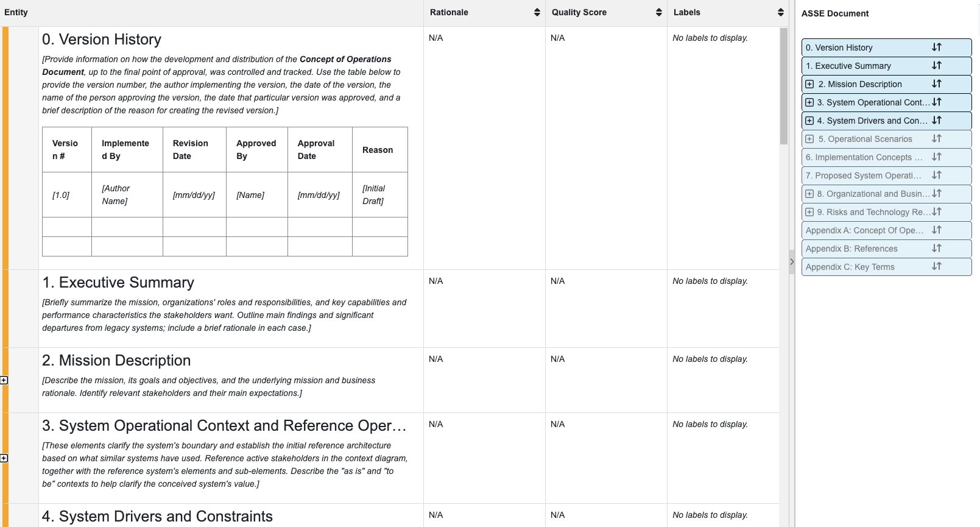Image resolution: width=980 pixels, height=527 pixels.
Task: Sort the Labels column
Action: click(780, 13)
